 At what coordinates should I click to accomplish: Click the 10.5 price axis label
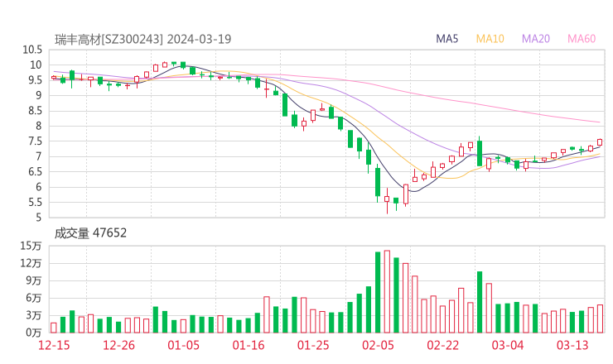[32, 50]
